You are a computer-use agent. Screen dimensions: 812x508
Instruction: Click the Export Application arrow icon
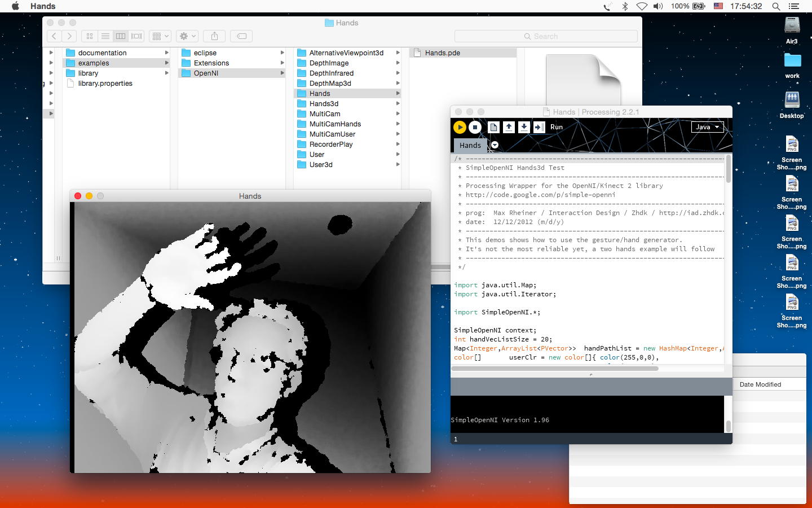(x=539, y=128)
